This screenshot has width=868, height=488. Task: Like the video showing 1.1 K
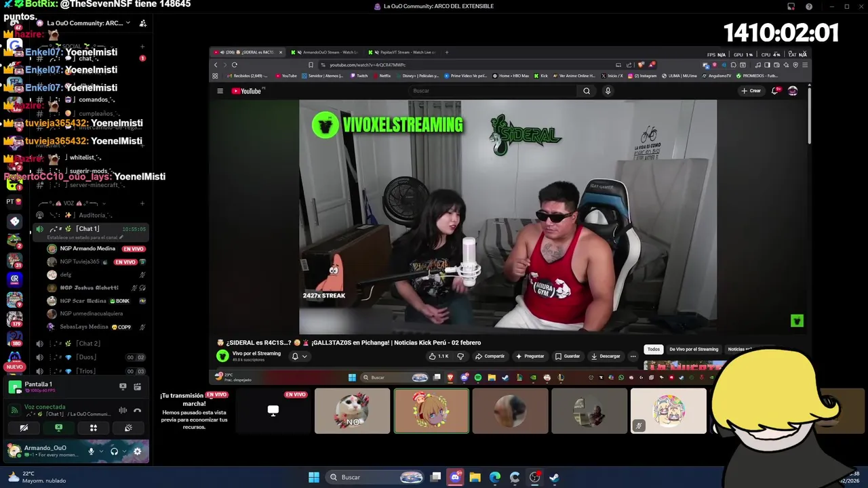point(439,356)
